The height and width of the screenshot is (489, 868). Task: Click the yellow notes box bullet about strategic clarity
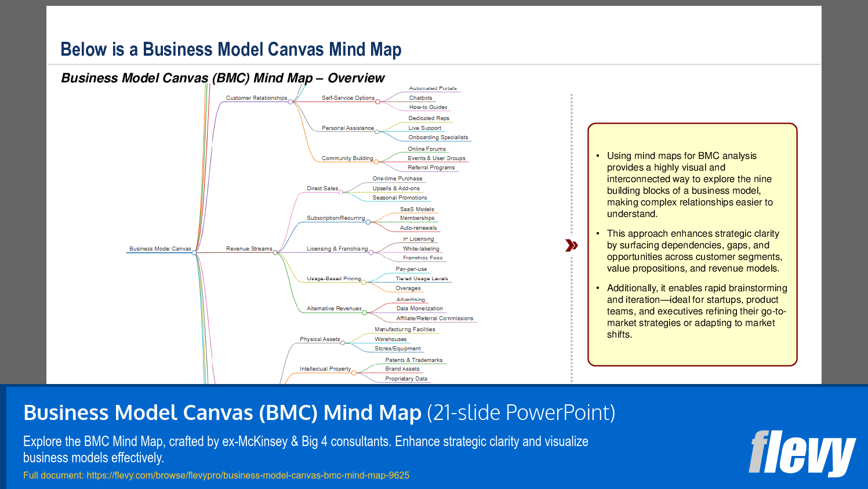coord(694,251)
